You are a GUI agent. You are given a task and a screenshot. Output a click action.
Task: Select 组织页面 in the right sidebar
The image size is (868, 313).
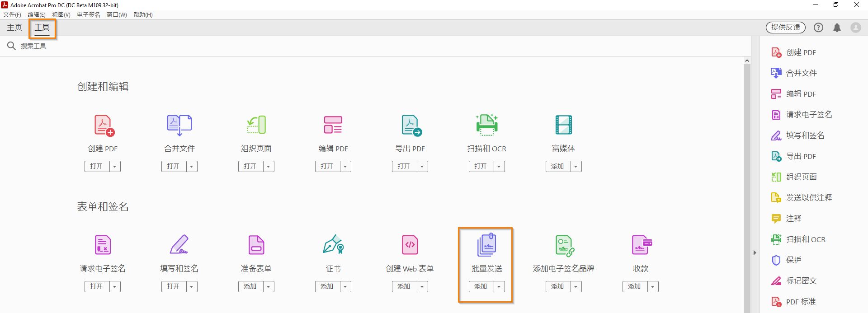click(x=793, y=177)
